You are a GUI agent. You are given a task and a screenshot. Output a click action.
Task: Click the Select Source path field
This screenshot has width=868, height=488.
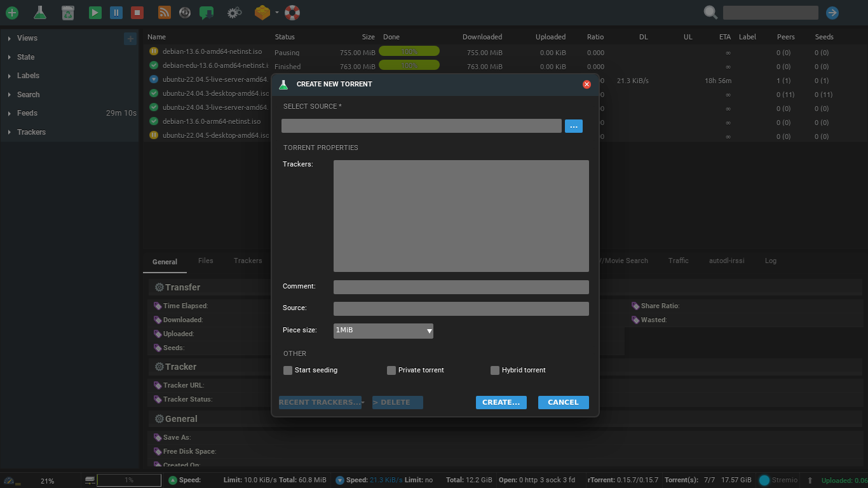pyautogui.click(x=421, y=126)
